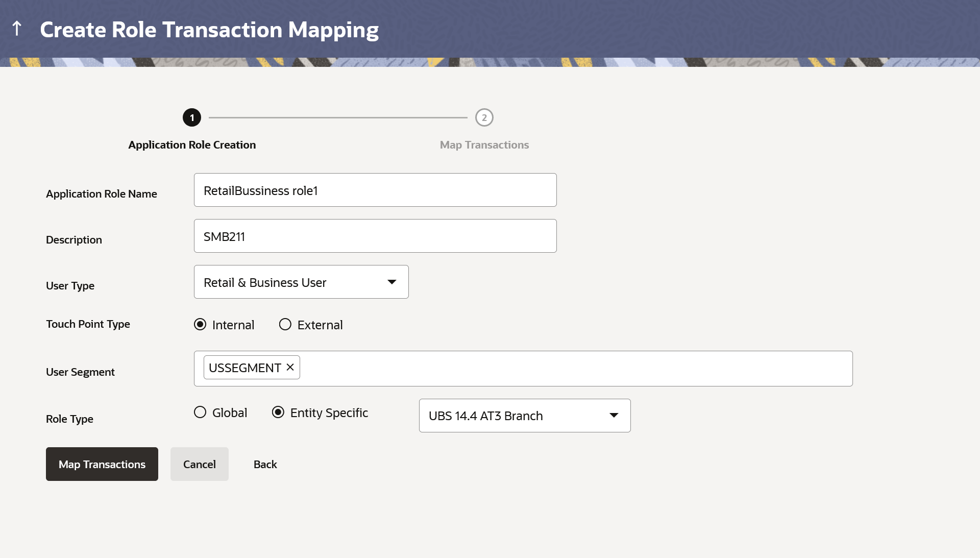The width and height of the screenshot is (980, 558).
Task: Click entity branch dropdown arrow
Action: [614, 416]
